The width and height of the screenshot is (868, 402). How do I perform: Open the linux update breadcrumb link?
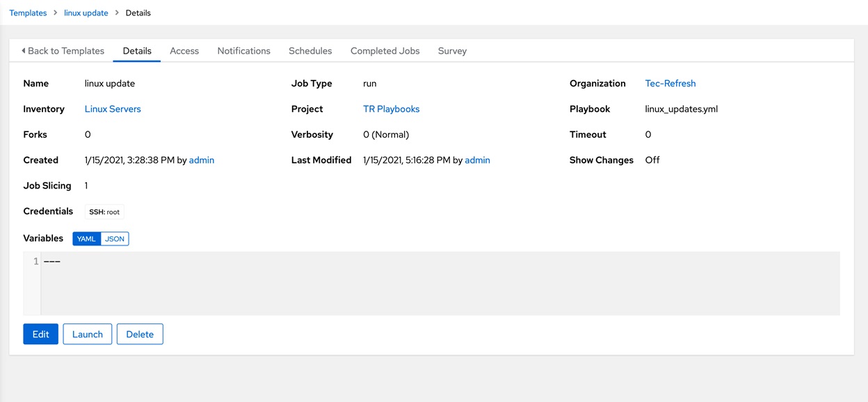point(86,13)
